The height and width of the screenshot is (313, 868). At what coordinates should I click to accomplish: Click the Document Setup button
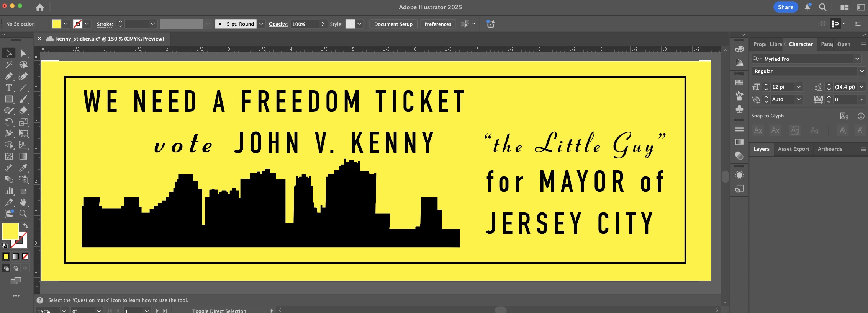[393, 24]
